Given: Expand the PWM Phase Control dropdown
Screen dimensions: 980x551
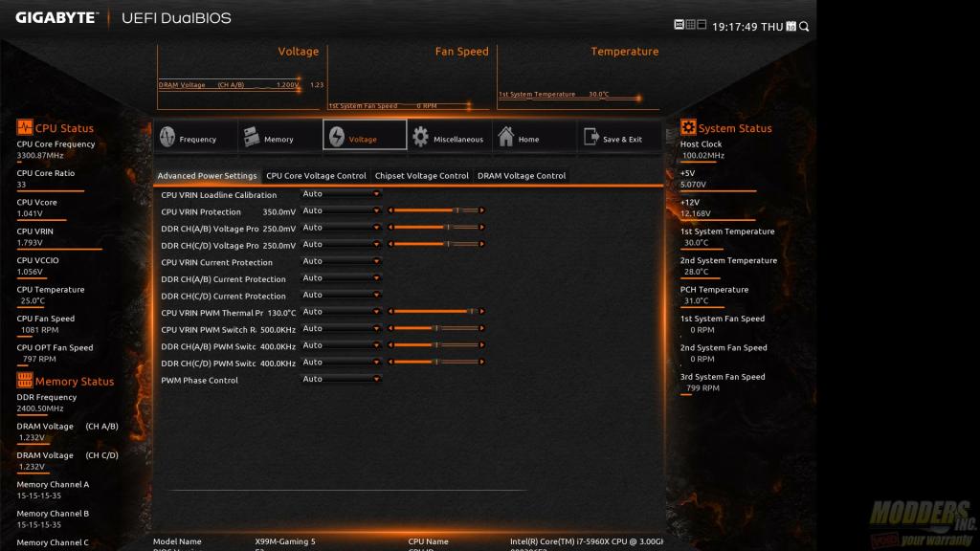Looking at the screenshot, I should click(x=342, y=380).
